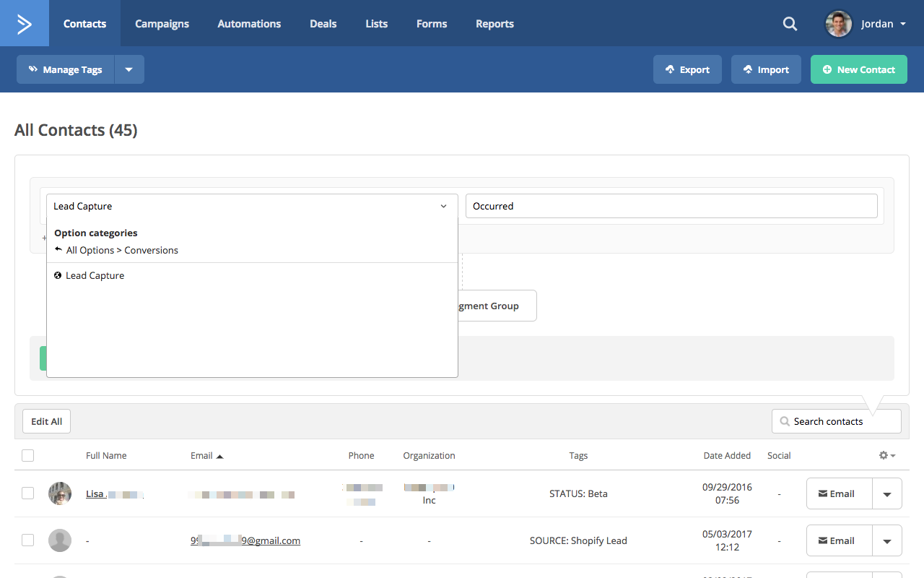Expand the Manage Tags dropdown arrow

tap(129, 70)
